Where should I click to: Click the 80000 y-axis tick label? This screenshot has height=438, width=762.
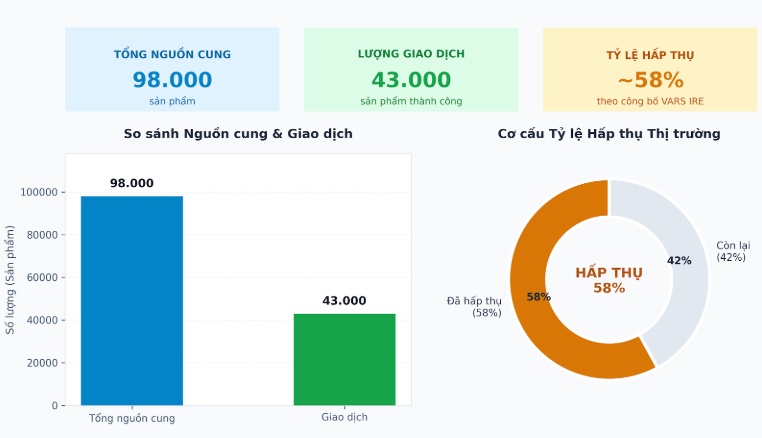point(42,235)
